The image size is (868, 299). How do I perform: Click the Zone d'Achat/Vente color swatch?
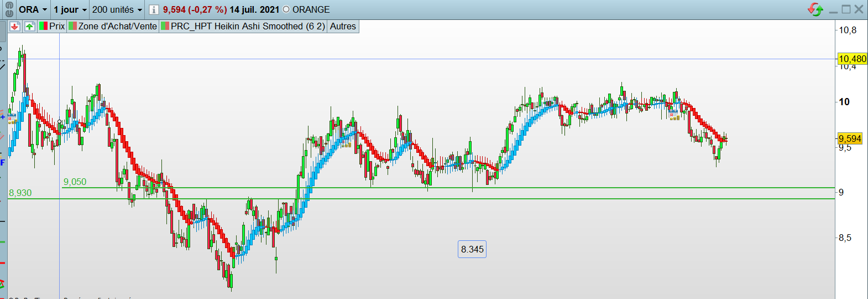click(72, 26)
